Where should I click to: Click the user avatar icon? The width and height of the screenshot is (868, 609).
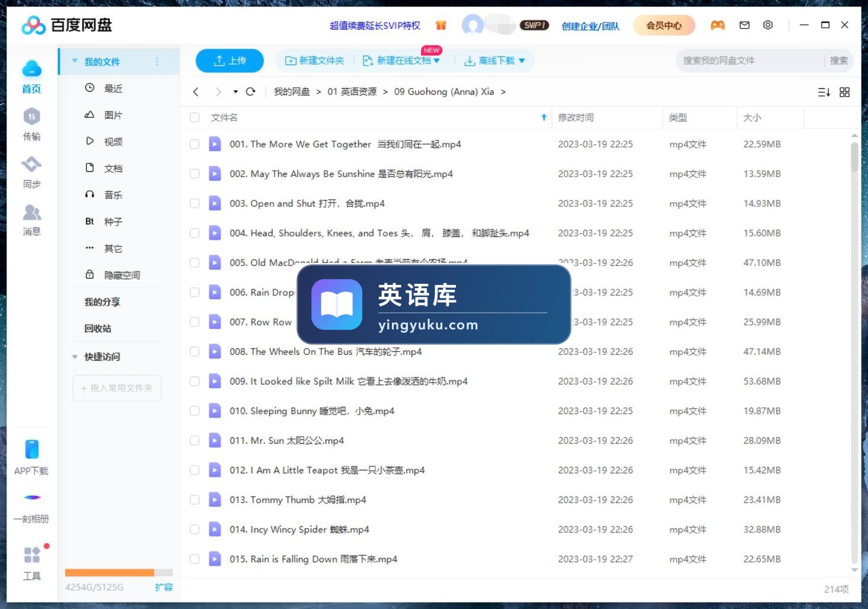(x=473, y=25)
